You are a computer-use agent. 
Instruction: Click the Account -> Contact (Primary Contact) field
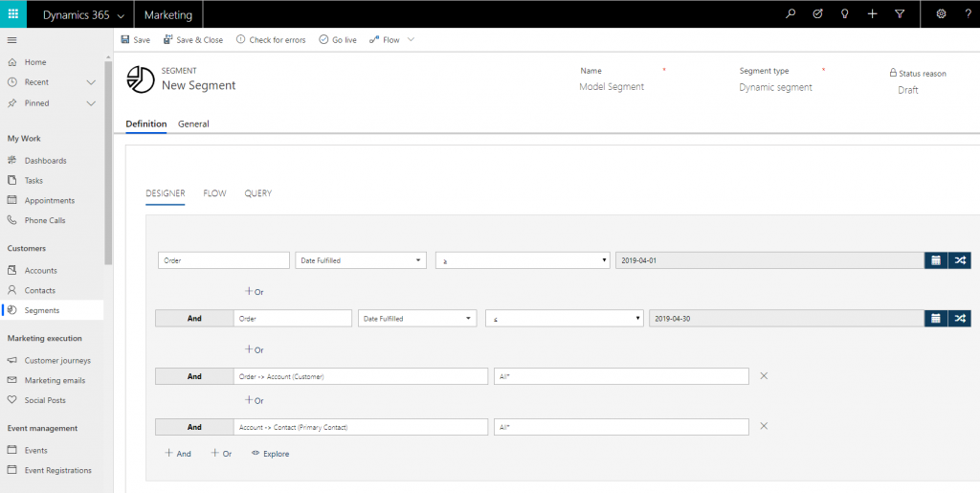[x=360, y=428]
